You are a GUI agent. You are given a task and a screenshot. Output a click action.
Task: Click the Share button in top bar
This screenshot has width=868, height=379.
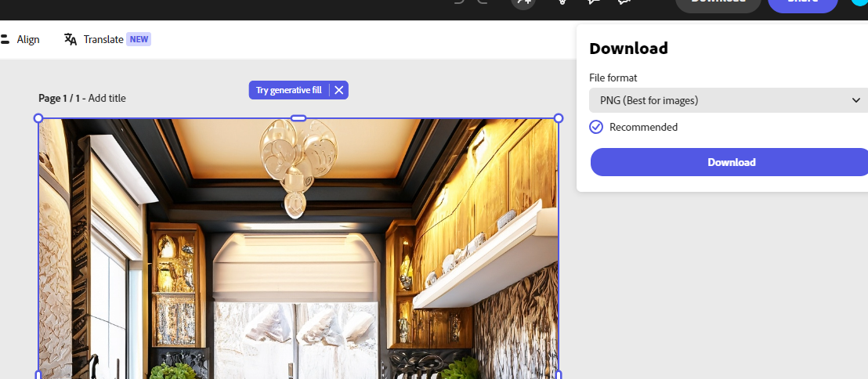tap(802, 3)
